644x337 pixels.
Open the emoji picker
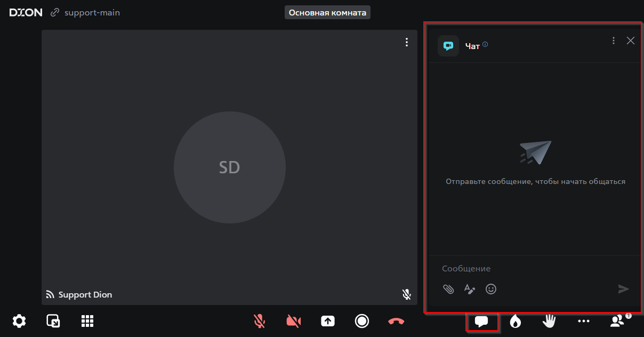coord(491,289)
